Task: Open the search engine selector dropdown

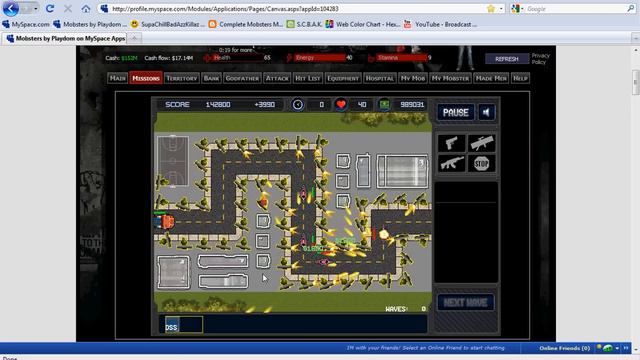Action: click(x=517, y=9)
